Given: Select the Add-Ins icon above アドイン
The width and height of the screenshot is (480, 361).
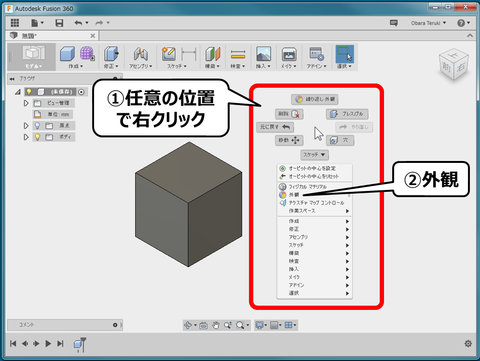Looking at the screenshot, I should pos(316,54).
